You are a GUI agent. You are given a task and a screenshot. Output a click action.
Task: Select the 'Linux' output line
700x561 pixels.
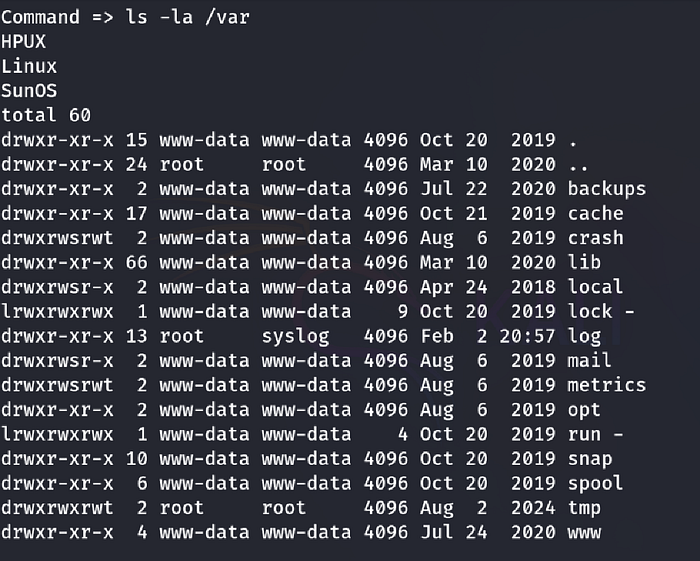click(29, 66)
